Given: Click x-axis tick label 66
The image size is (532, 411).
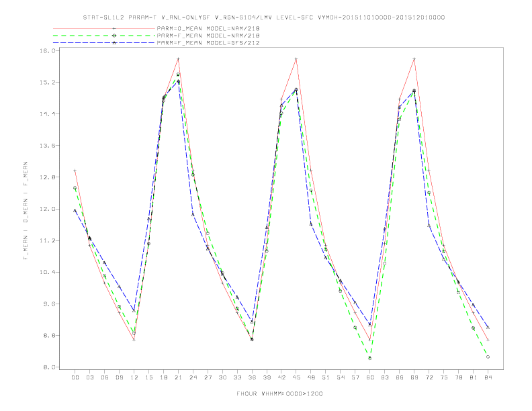Looking at the screenshot, I should click(x=400, y=377).
